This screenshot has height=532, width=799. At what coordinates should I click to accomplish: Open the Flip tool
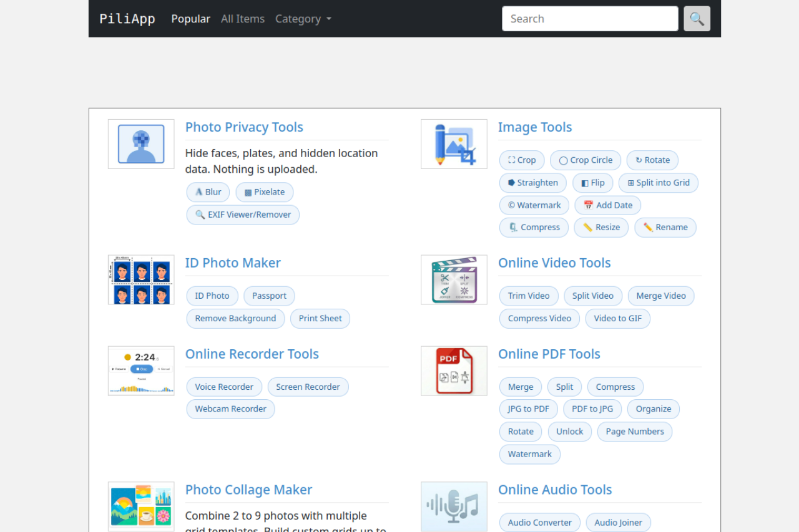click(x=593, y=183)
